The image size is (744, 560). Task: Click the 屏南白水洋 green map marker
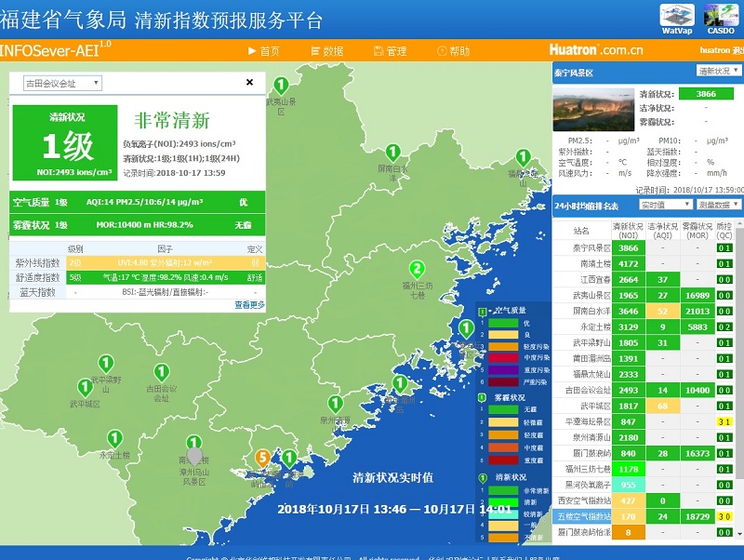(392, 153)
